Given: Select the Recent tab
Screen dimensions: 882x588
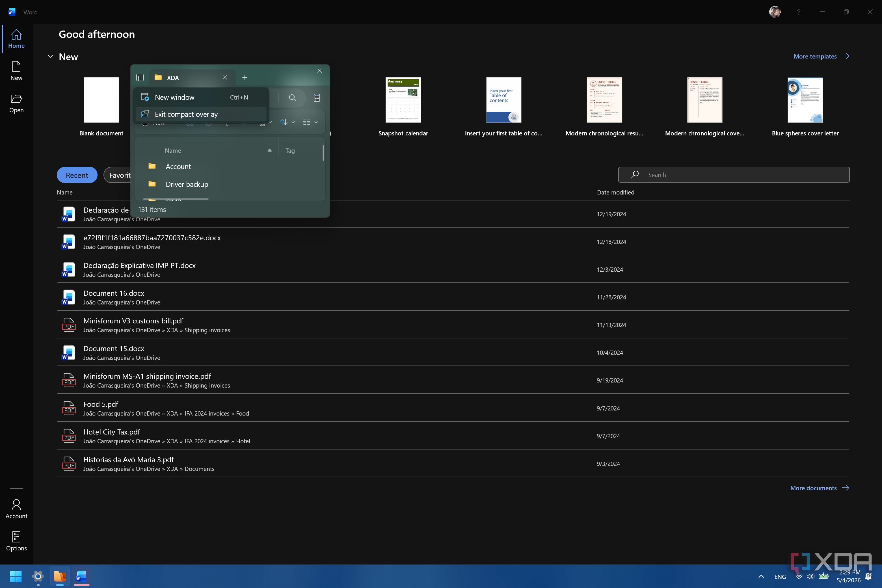Looking at the screenshot, I should [77, 175].
